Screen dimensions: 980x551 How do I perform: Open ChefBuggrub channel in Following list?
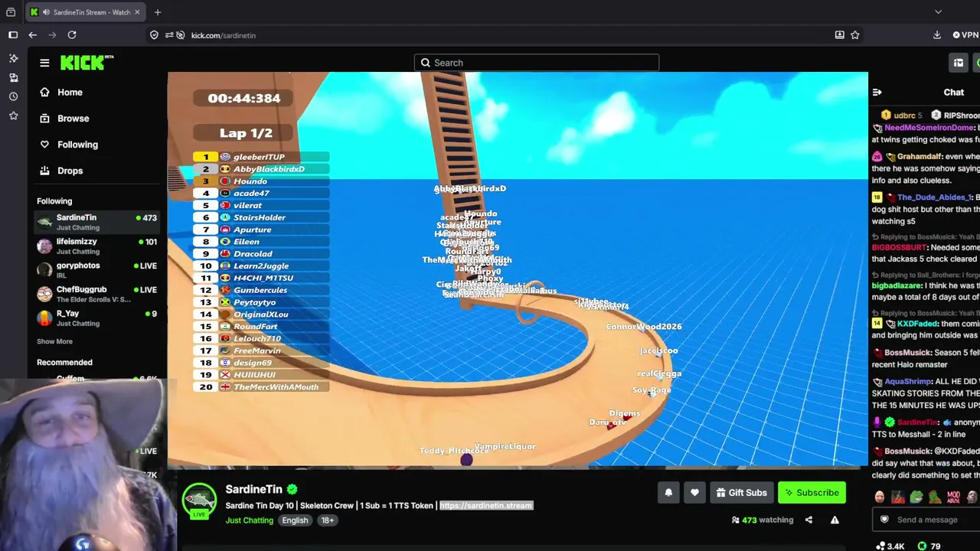point(97,295)
